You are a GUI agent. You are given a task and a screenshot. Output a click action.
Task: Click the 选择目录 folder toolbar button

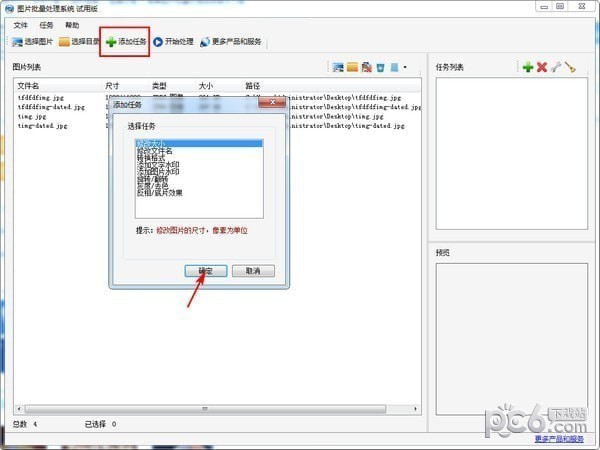[79, 41]
